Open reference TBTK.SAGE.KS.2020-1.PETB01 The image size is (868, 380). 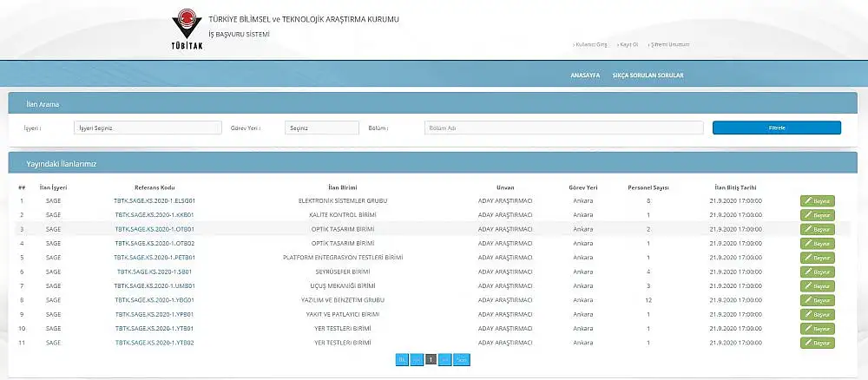coord(155,258)
